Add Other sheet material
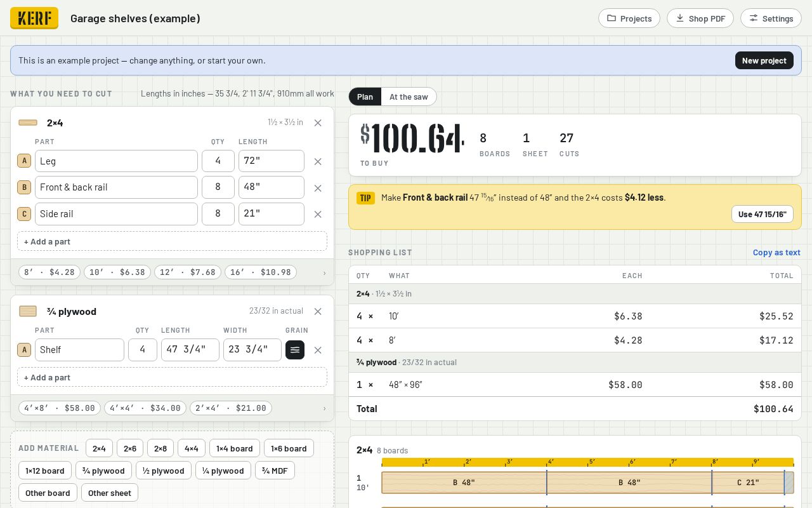 [x=110, y=493]
